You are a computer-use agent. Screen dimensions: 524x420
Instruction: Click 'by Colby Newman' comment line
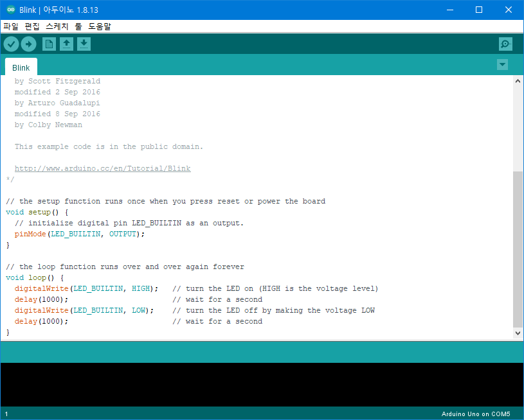pos(48,125)
